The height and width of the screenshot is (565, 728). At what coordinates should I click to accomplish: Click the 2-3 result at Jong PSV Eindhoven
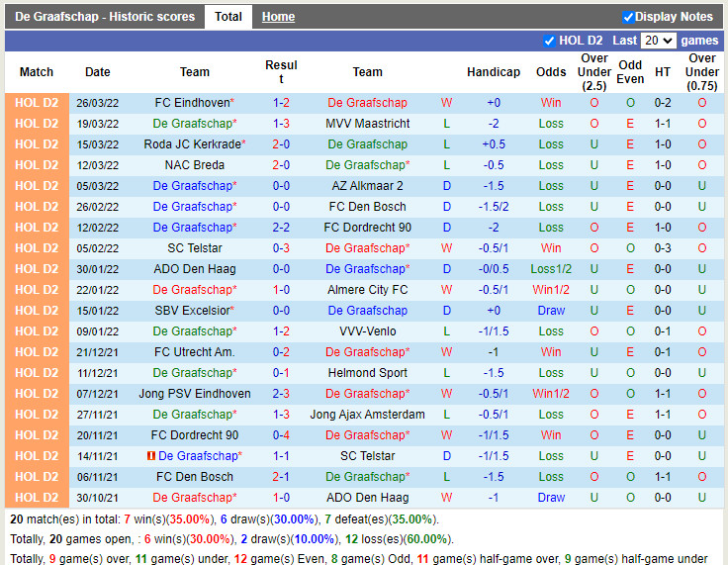click(x=281, y=394)
